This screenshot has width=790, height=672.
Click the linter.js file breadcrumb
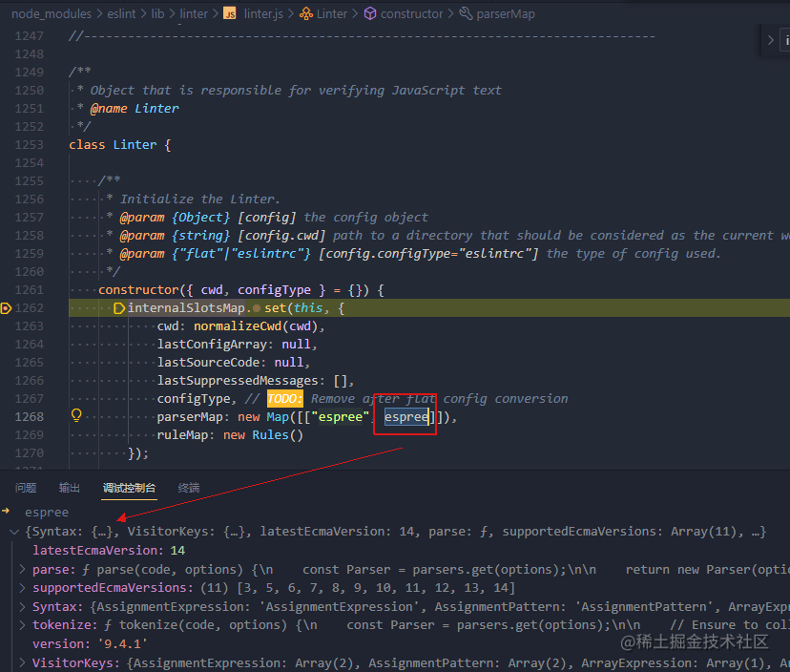click(x=263, y=14)
